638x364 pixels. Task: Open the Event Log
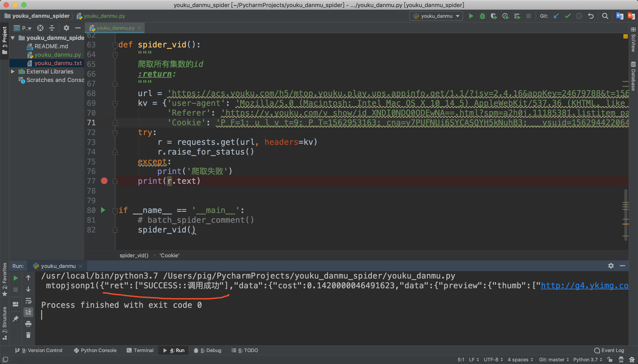[609, 350]
